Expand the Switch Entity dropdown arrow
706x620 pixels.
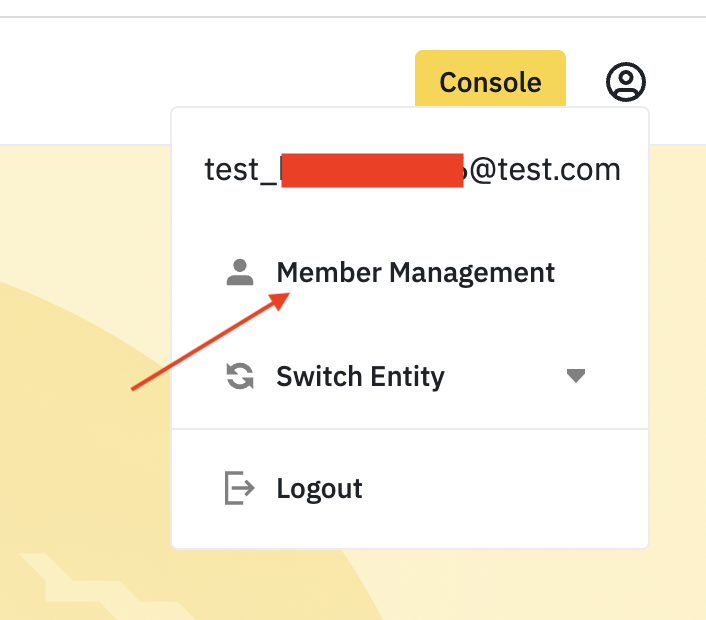tap(575, 377)
